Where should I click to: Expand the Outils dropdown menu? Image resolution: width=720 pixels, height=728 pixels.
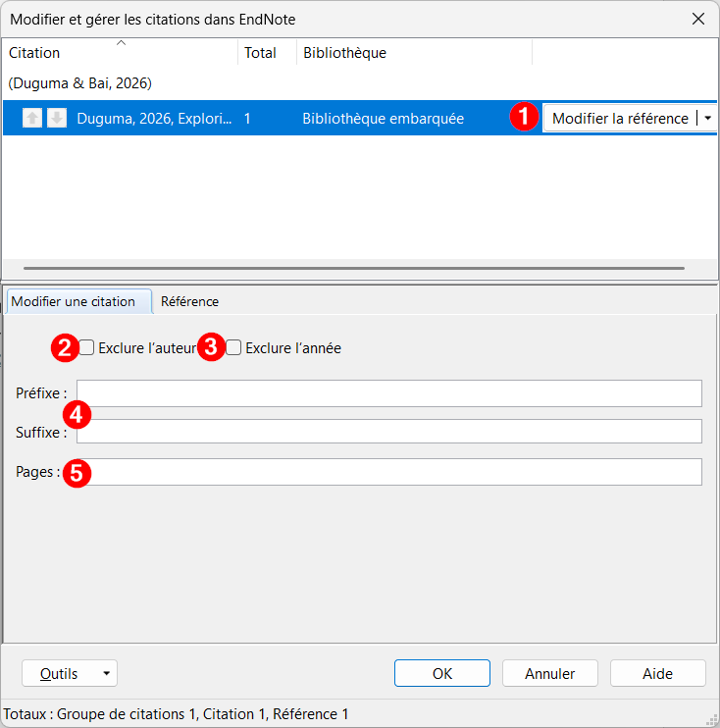click(70, 673)
